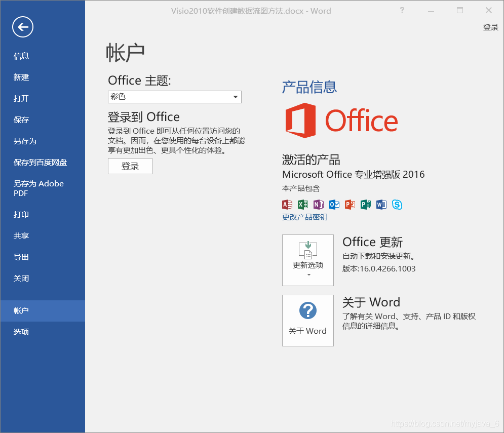The width and height of the screenshot is (504, 433).
Task: Minimize the Word window
Action: click(x=431, y=11)
